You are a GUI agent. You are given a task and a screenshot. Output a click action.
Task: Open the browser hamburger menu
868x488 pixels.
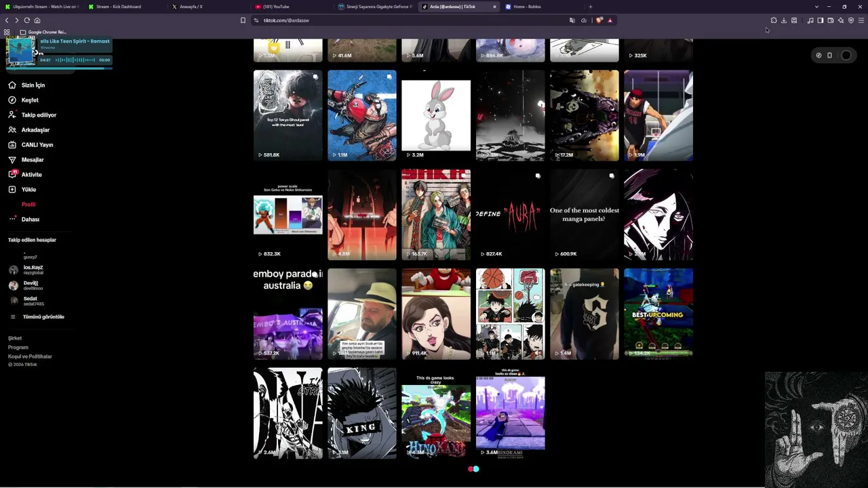(861, 20)
